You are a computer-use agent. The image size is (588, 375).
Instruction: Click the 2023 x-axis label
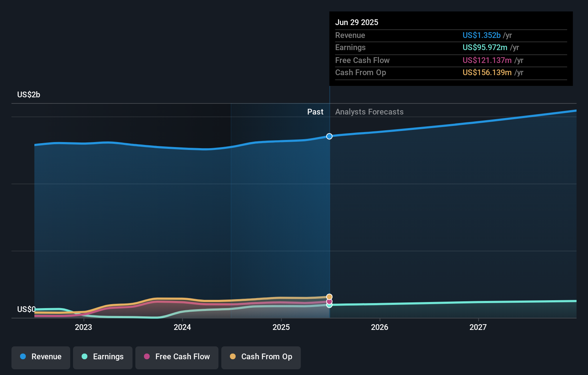(83, 327)
